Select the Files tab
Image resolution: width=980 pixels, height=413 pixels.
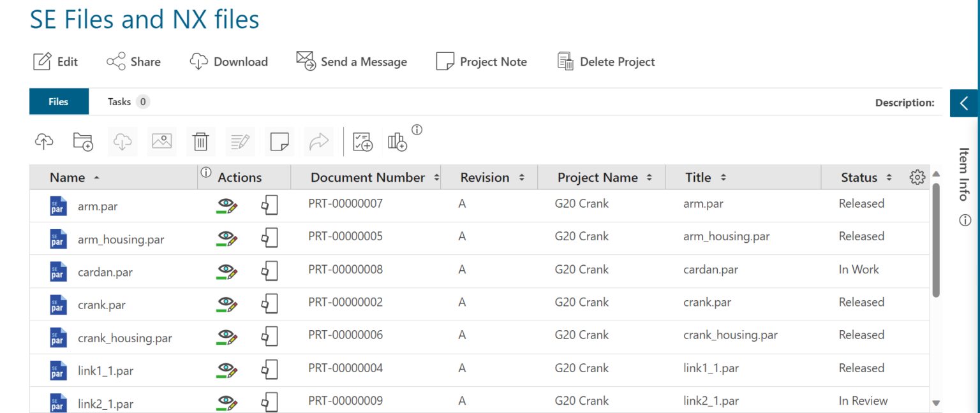coord(58,101)
